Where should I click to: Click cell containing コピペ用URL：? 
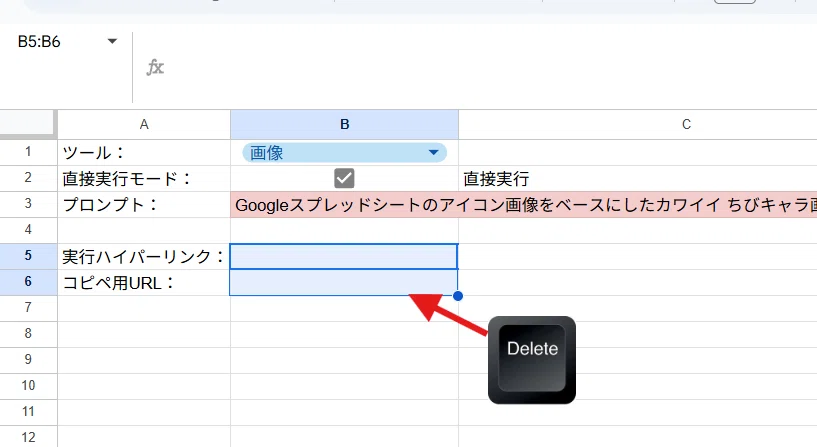(144, 282)
